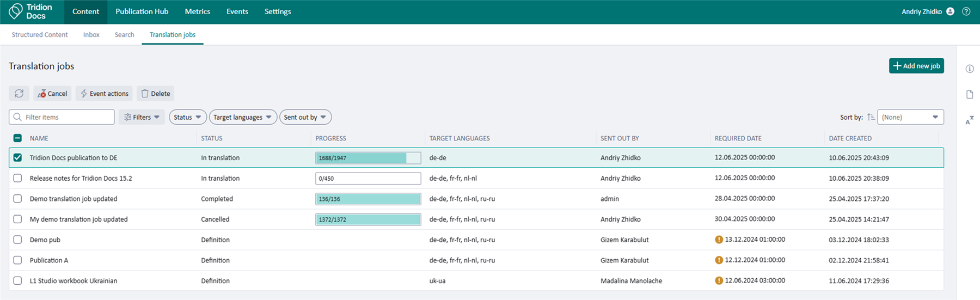This screenshot has width=980, height=300.
Task: Click the Tridion Docs logo
Action: click(x=31, y=11)
